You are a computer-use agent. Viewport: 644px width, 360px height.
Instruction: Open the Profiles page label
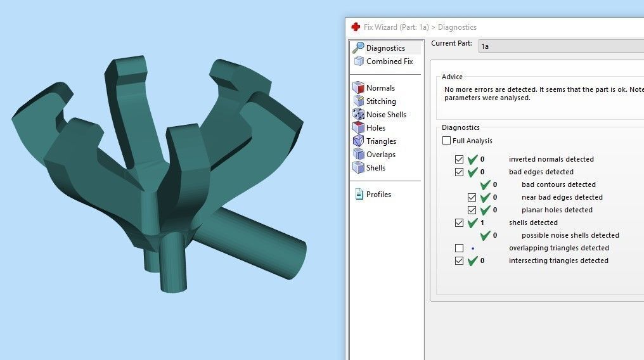378,194
